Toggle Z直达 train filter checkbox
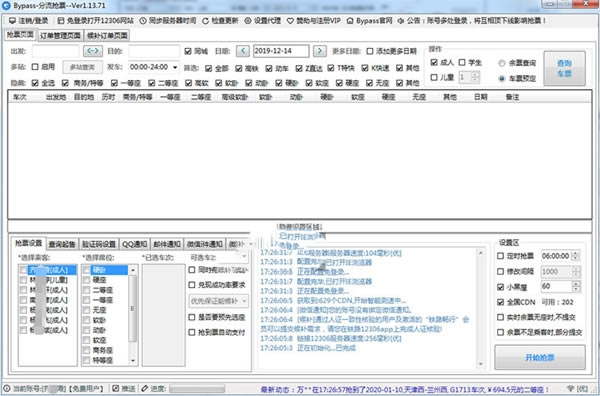The image size is (600, 396). (x=299, y=68)
